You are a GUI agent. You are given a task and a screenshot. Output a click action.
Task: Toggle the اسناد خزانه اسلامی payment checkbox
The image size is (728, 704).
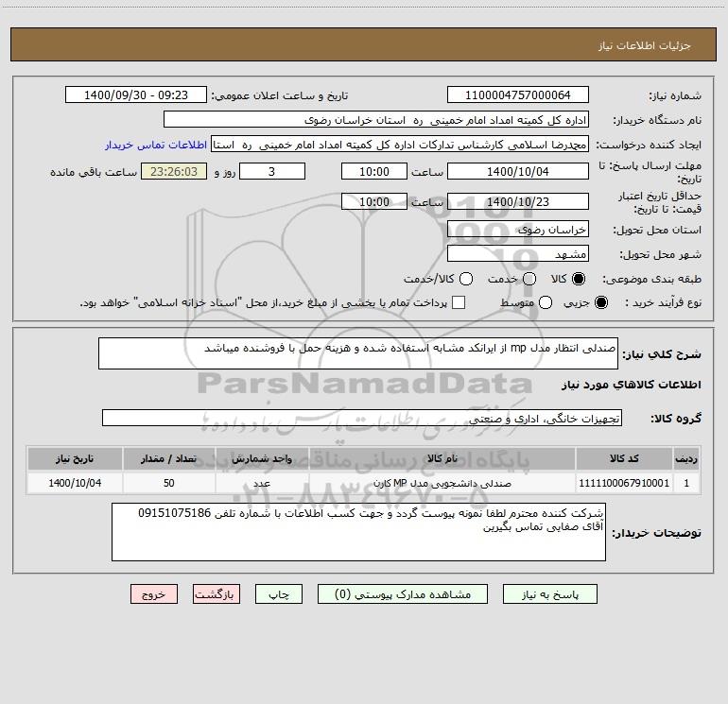[459, 302]
